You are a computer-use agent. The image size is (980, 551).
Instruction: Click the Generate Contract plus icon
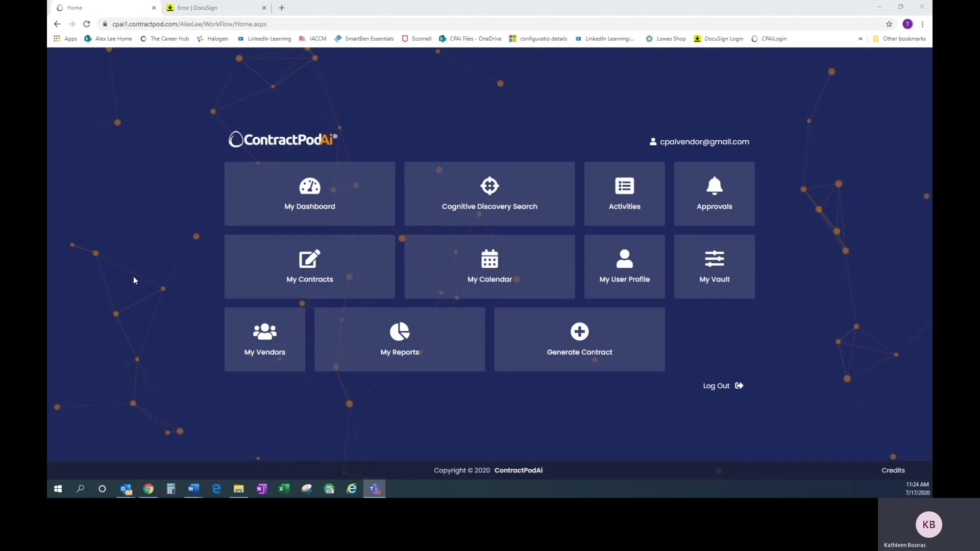pyautogui.click(x=579, y=331)
